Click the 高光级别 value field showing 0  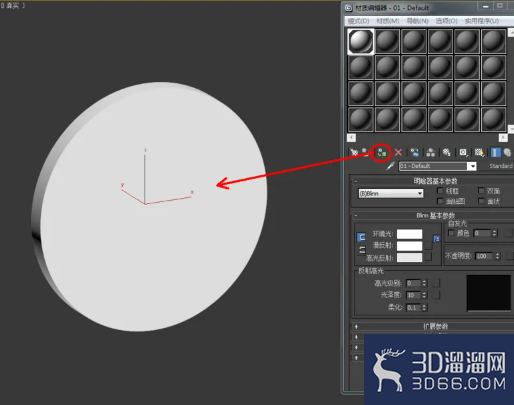(413, 283)
